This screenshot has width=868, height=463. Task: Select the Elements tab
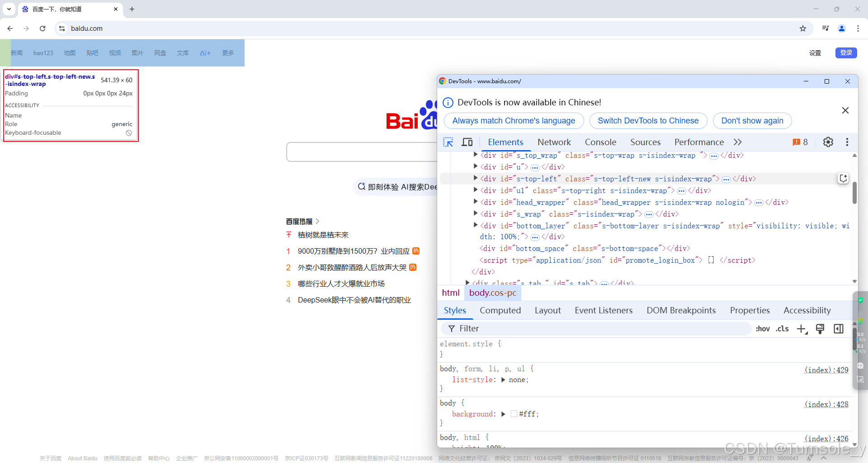[505, 142]
